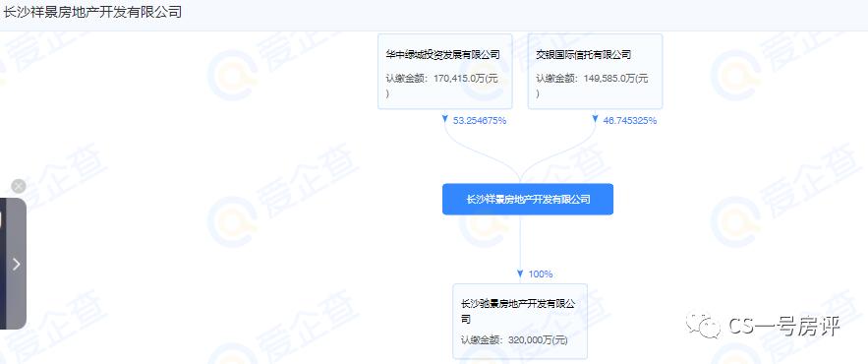Expand the side panel chevron arrow

tap(16, 265)
